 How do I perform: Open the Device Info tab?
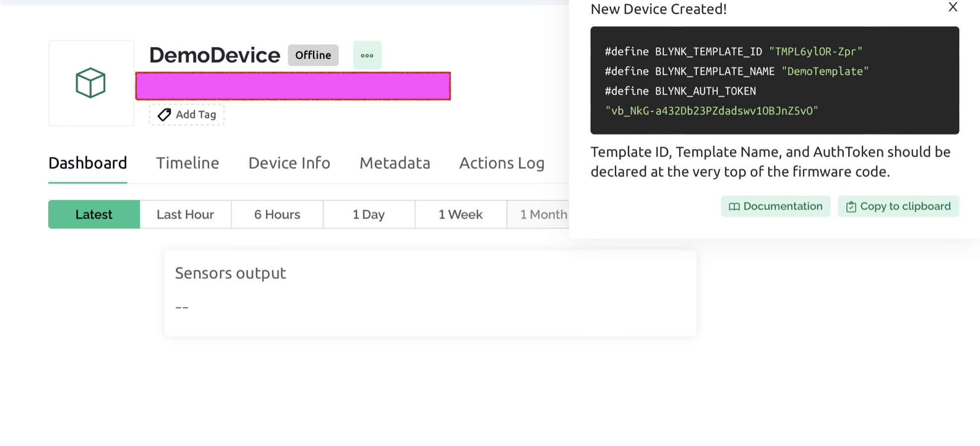[x=289, y=163]
